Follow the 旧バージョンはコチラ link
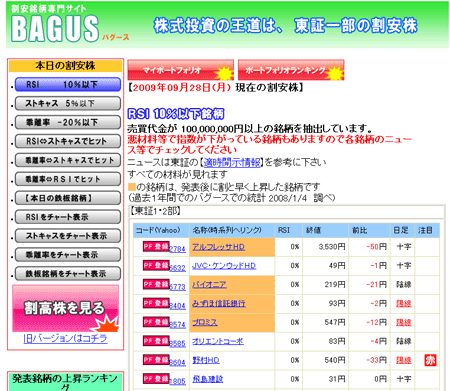The height and width of the screenshot is (391, 450). pyautogui.click(x=65, y=339)
